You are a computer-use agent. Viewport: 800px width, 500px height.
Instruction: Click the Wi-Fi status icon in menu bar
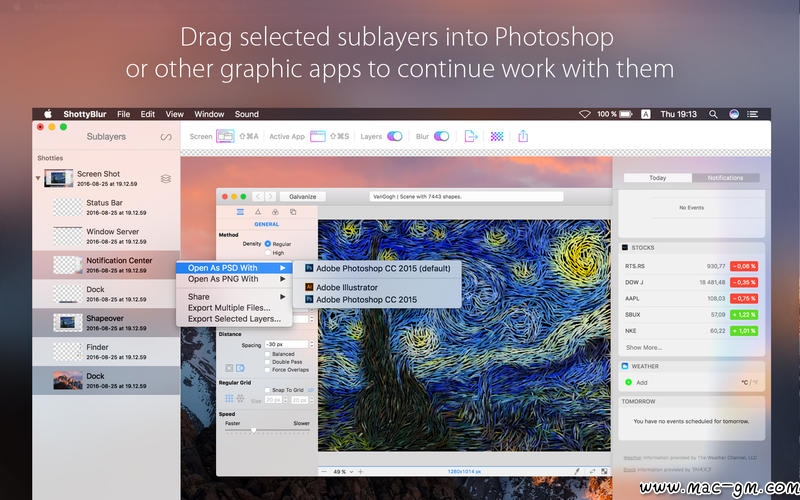tap(585, 114)
